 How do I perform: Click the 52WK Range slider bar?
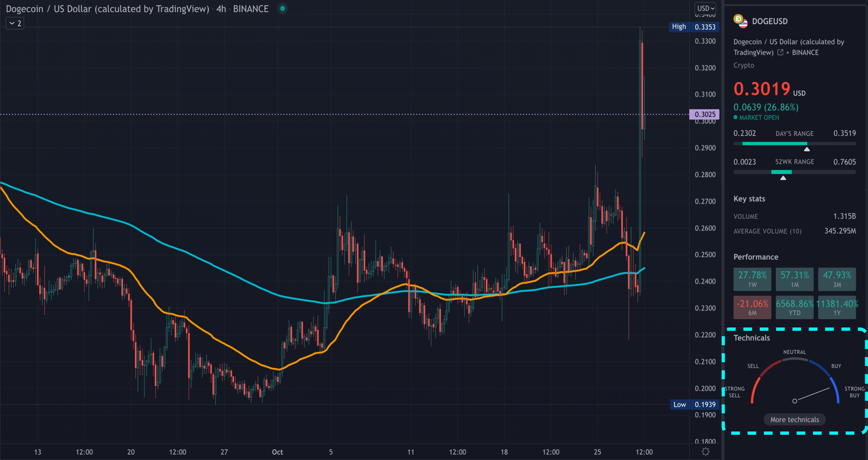point(794,172)
